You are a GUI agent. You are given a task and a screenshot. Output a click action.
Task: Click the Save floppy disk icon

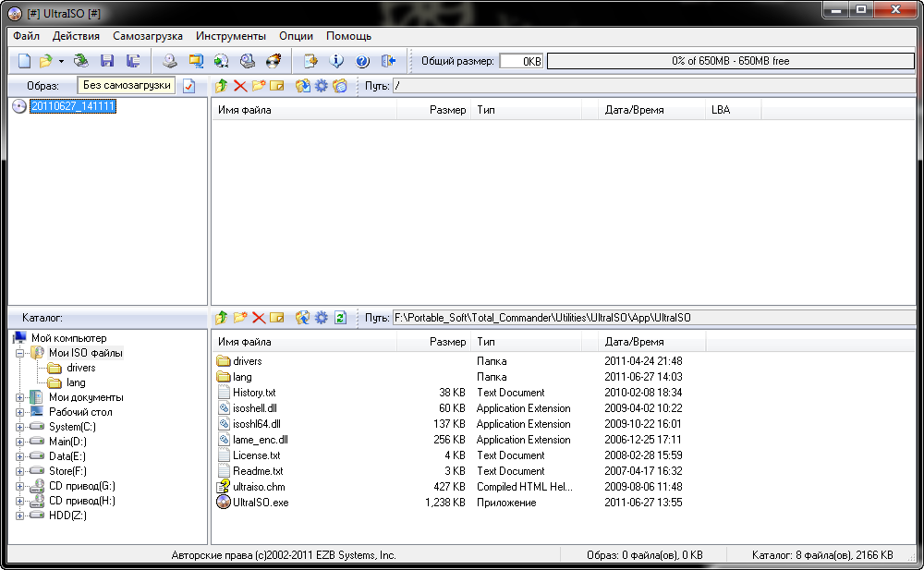pos(107,61)
